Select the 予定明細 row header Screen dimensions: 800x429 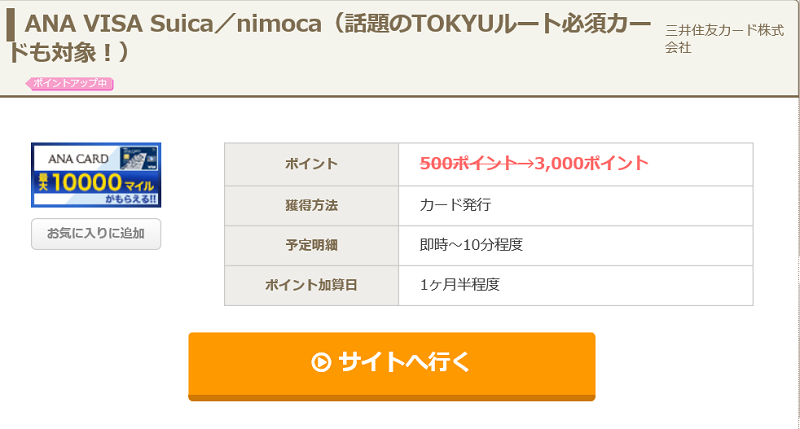pos(311,245)
